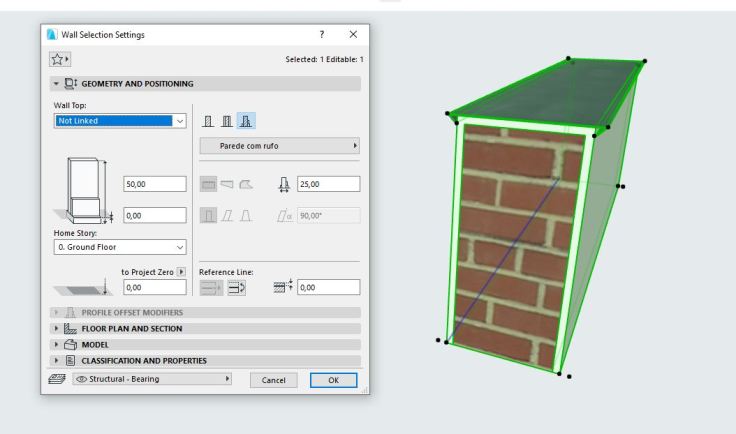Open the Wall Top dropdown
The height and width of the screenshot is (434, 736).
point(120,121)
